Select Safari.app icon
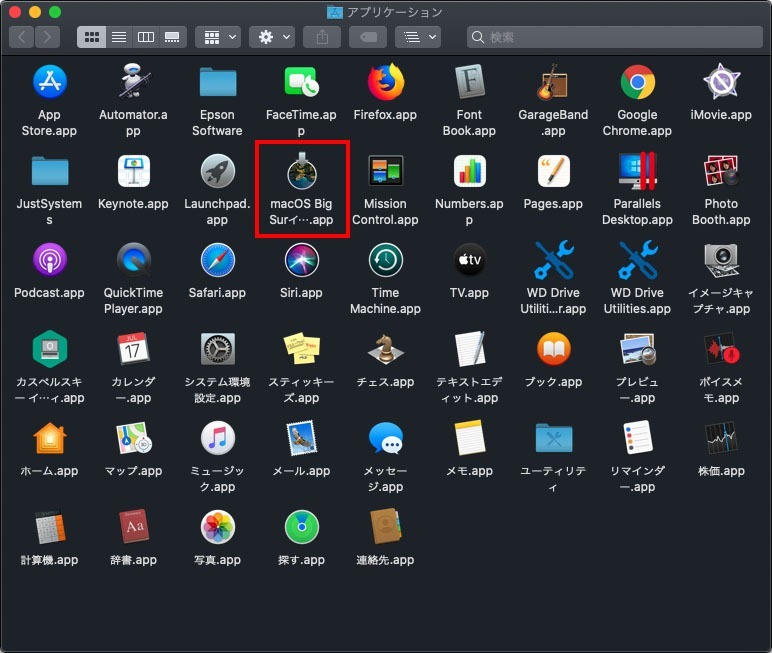This screenshot has width=772, height=653. coord(218,260)
